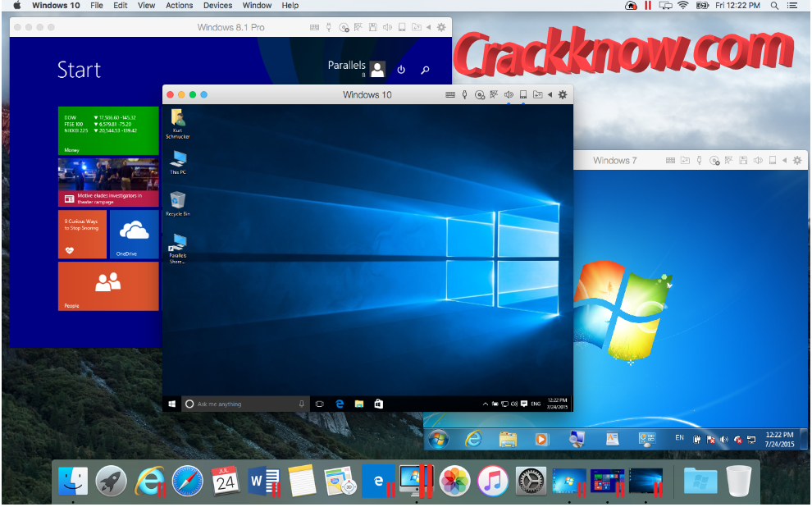Click the EN language bar in Windows 7
The image size is (812, 507).
679,438
